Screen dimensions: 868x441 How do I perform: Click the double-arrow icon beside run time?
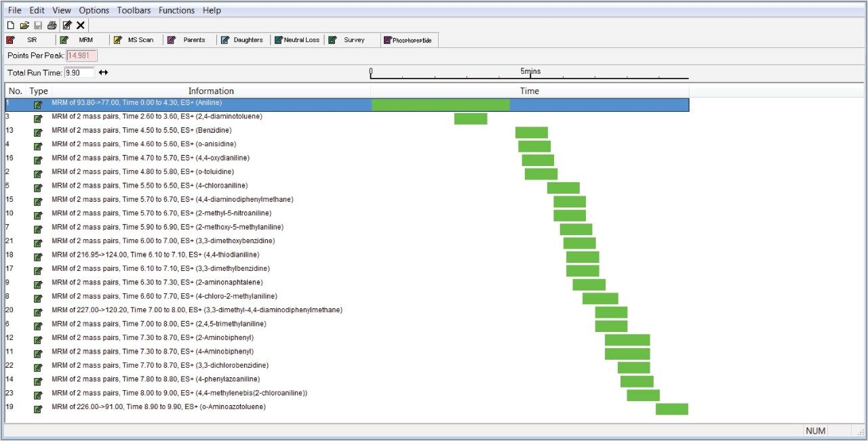103,72
